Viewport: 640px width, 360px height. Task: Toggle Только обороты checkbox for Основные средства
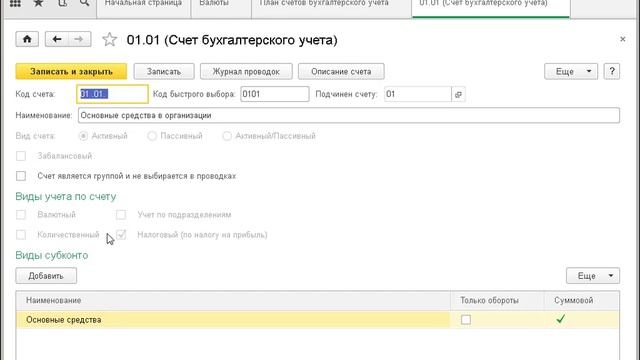466,320
